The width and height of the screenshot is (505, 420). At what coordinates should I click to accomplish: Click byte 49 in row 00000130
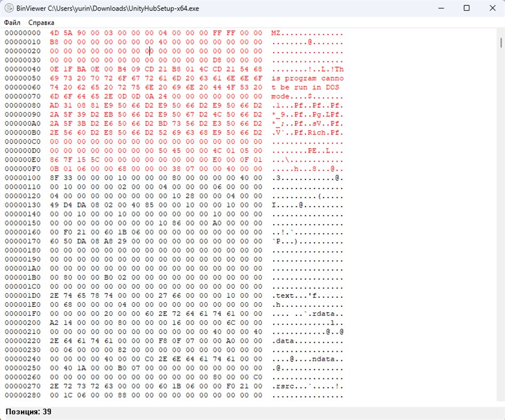pos(54,205)
